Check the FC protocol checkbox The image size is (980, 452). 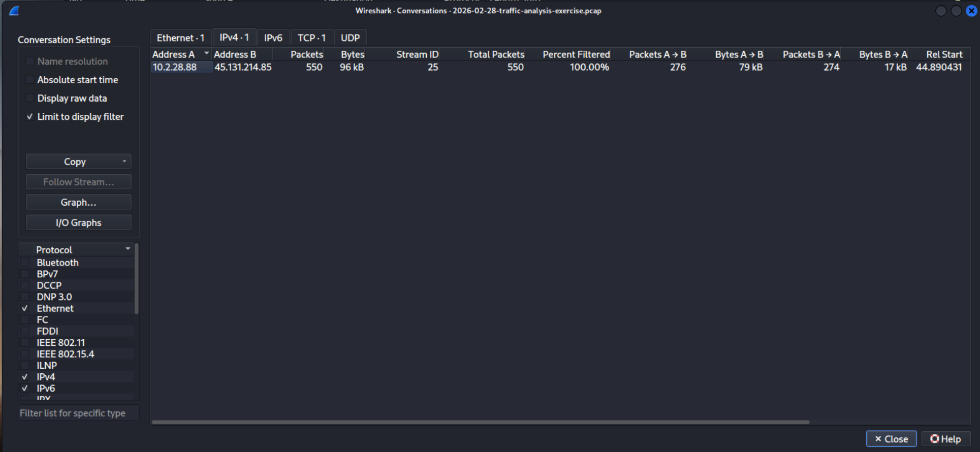[24, 320]
